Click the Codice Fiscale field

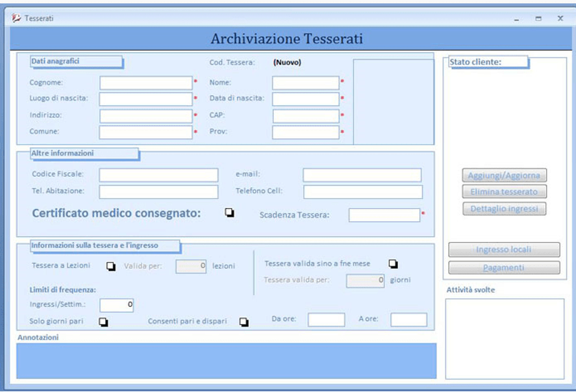159,175
